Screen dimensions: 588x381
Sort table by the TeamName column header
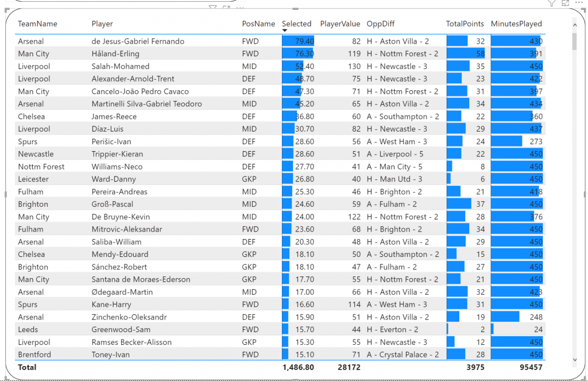point(38,24)
